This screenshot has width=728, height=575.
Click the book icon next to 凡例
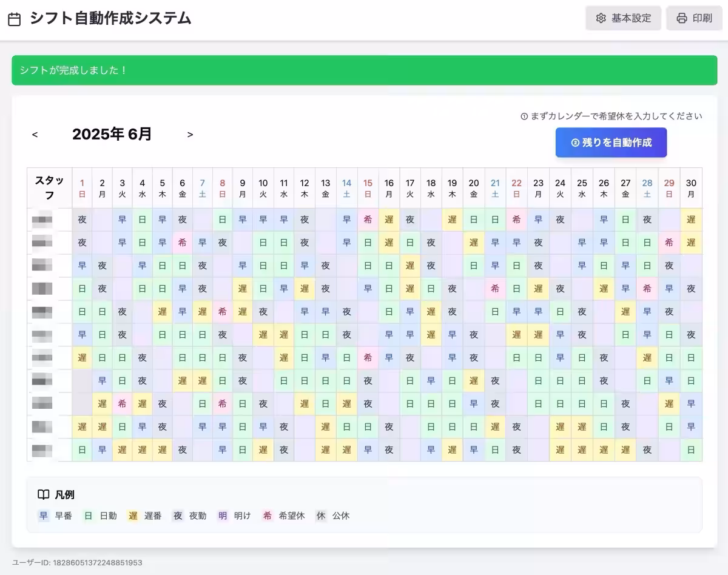point(43,494)
